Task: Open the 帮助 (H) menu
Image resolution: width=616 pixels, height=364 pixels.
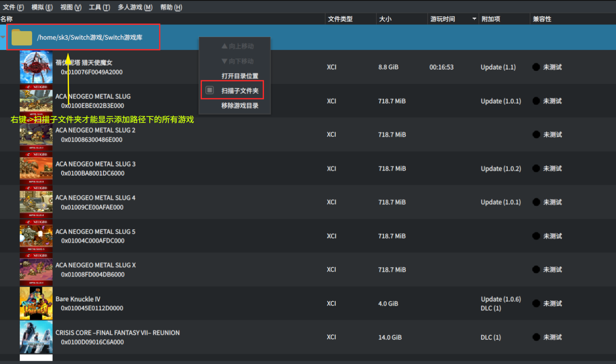Action: coord(171,7)
